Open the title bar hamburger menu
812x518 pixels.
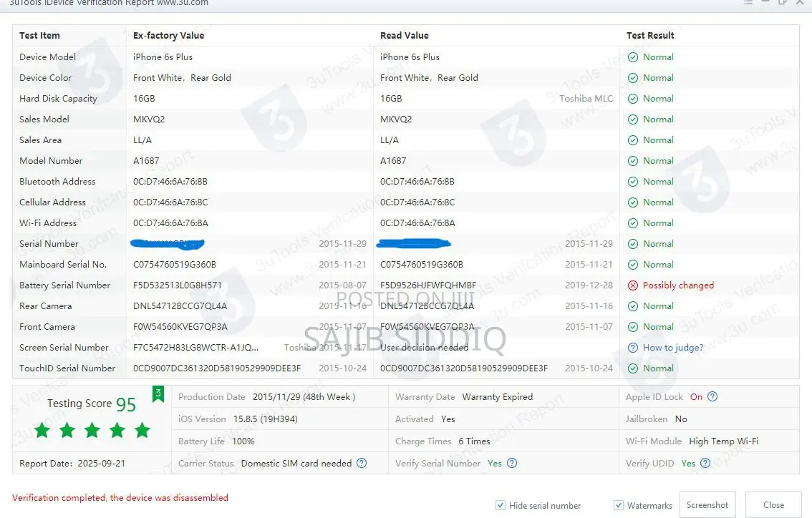point(748,3)
